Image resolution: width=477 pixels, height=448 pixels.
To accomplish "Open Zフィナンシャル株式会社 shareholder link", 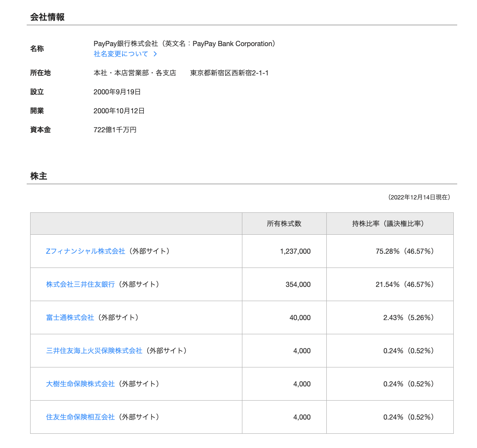I will [85, 251].
